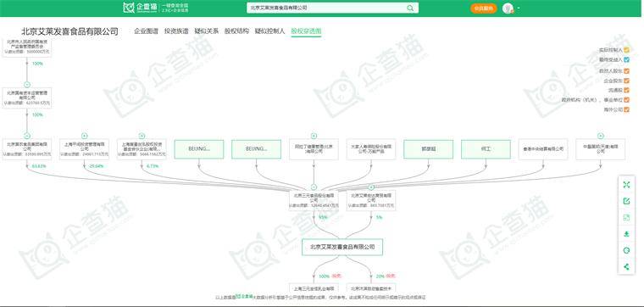Click the fullscreen icon in right toolbar

click(626, 185)
